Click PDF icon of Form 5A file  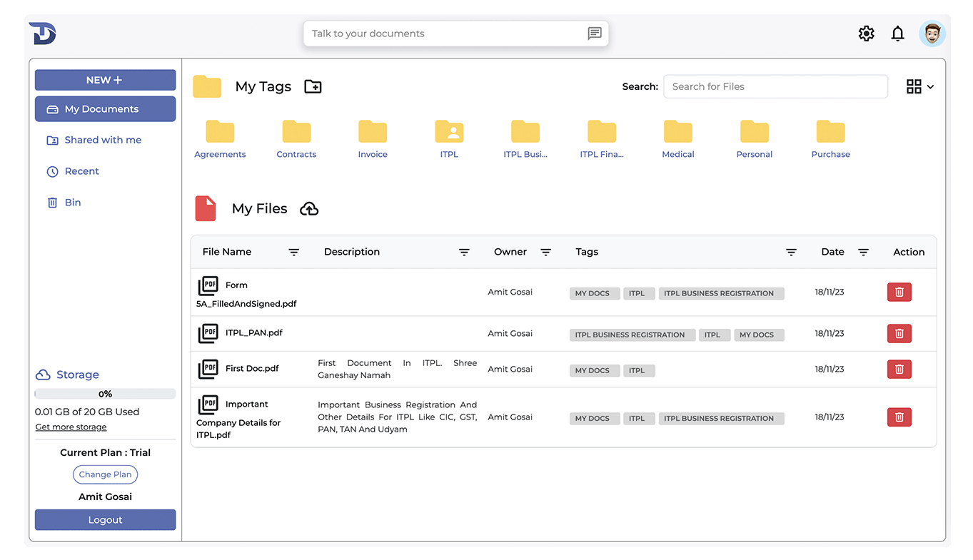(208, 286)
